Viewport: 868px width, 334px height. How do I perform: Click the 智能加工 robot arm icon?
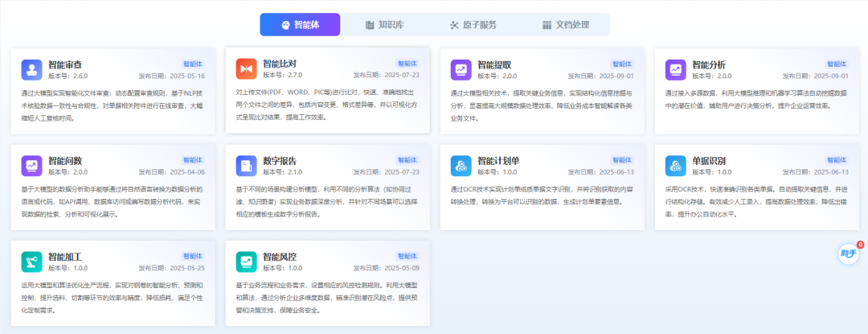pos(32,262)
